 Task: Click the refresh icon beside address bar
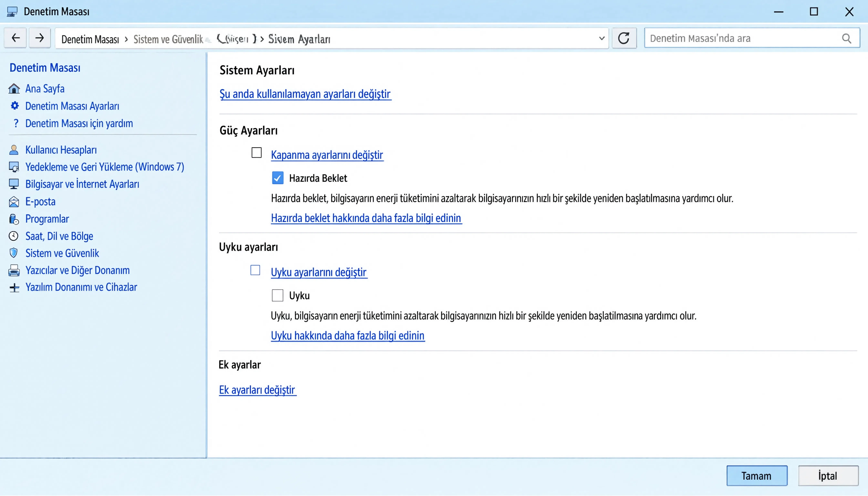click(624, 38)
